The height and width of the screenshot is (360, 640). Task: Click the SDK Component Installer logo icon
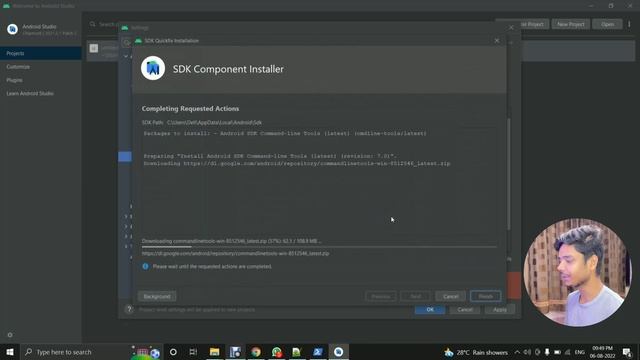153,68
